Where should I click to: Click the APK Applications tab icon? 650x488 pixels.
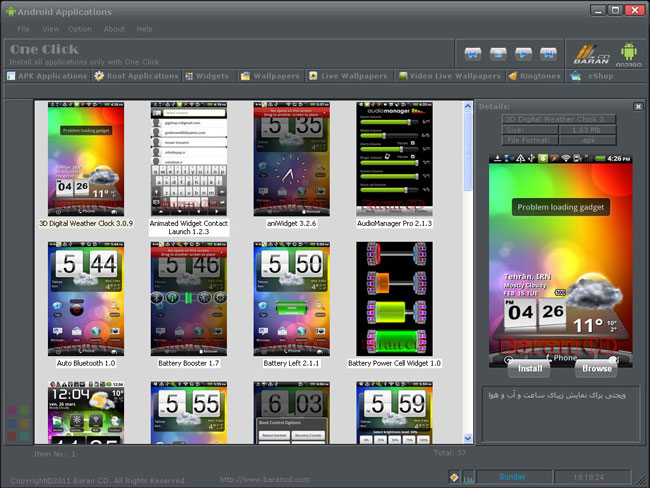pyautogui.click(x=11, y=76)
